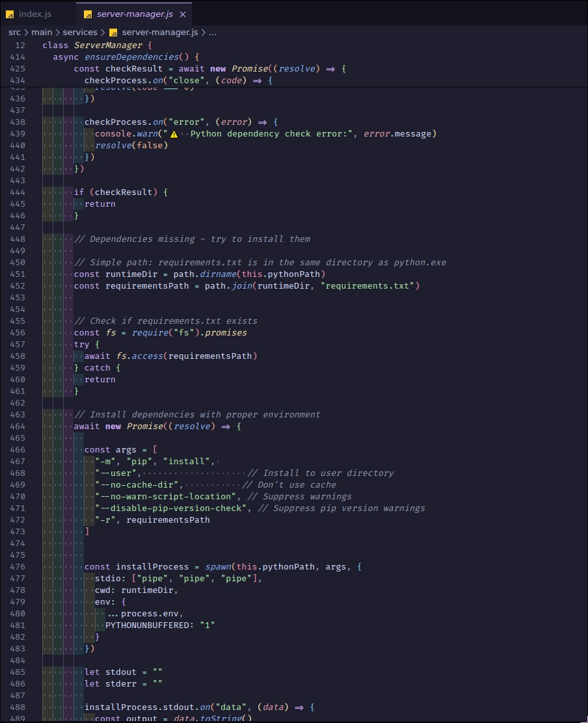Expand the "services" breadcrumb segment

pyautogui.click(x=79, y=33)
